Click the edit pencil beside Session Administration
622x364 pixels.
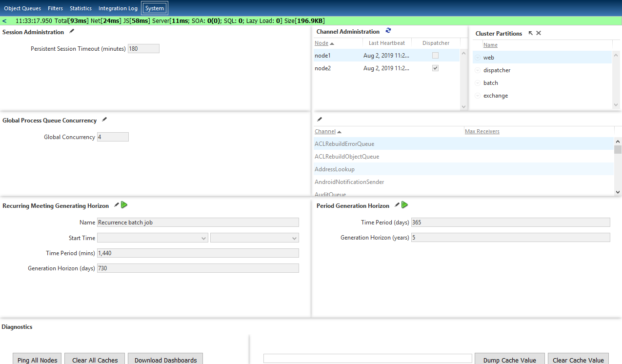[x=72, y=31]
